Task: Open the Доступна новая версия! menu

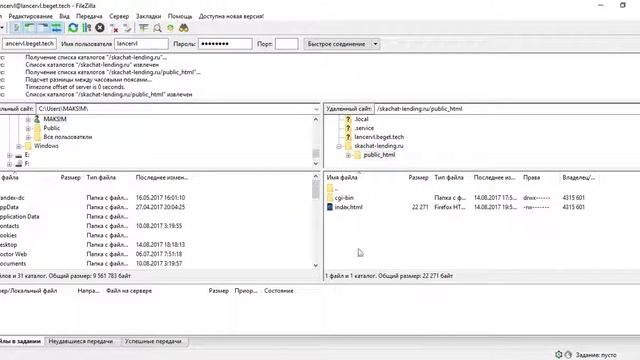Action: coord(231,16)
